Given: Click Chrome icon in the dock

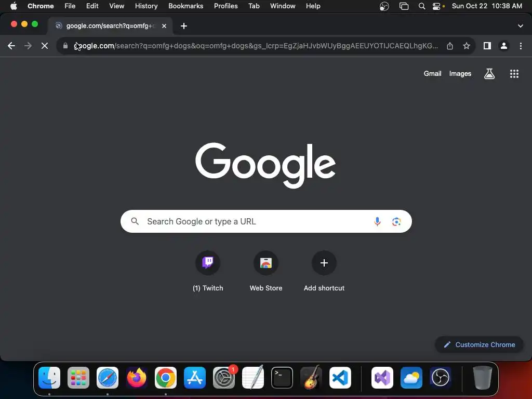Looking at the screenshot, I should (166, 378).
